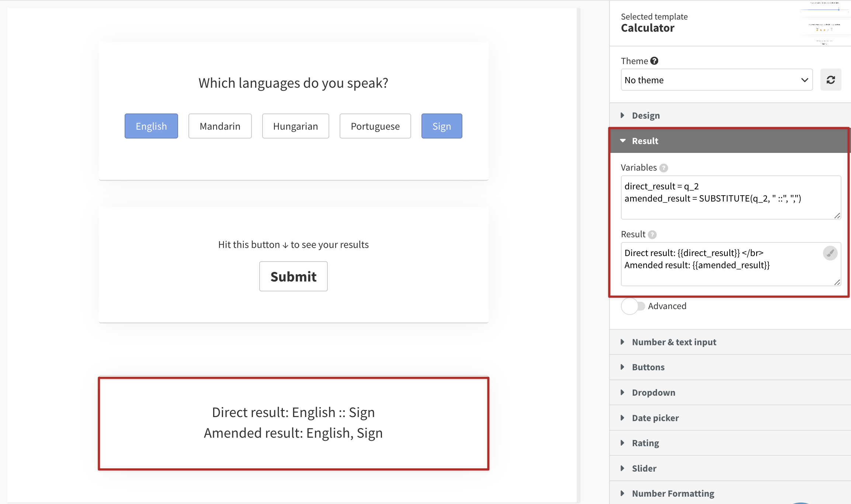Click the Theme help question mark icon
This screenshot has height=504, width=851.
pos(654,61)
